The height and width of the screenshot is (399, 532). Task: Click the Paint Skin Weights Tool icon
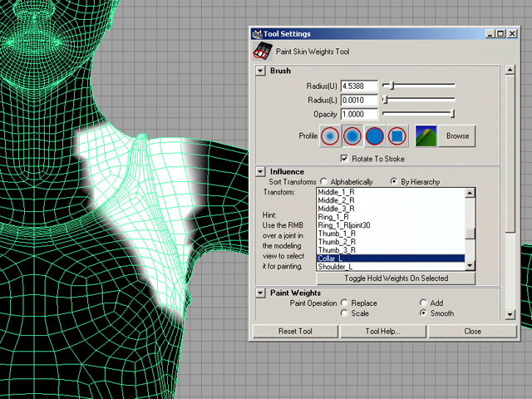263,52
